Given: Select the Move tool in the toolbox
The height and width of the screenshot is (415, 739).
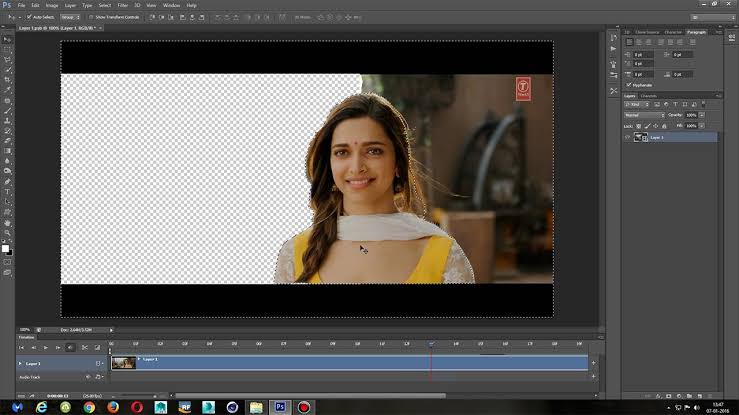Looking at the screenshot, I should [7, 40].
